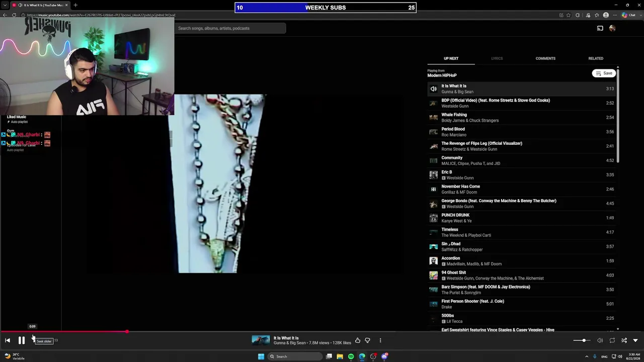Play BDP (Official Video) from the queue

521,103
